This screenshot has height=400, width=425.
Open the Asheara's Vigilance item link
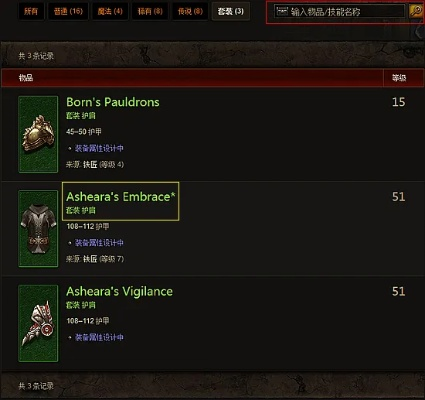(119, 291)
